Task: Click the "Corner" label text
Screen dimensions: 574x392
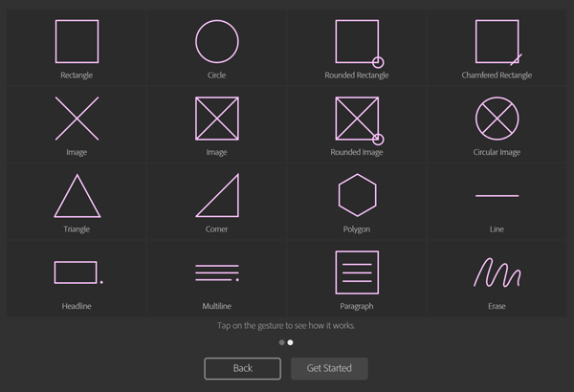Action: point(217,229)
